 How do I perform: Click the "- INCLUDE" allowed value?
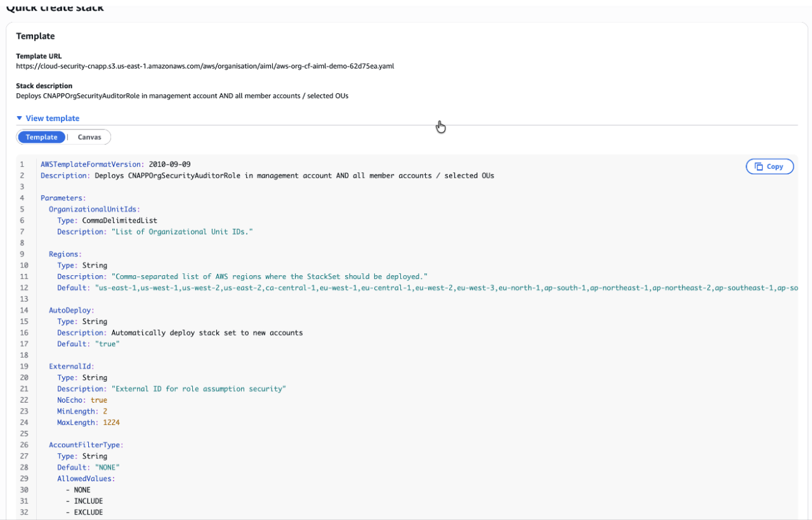click(x=84, y=501)
